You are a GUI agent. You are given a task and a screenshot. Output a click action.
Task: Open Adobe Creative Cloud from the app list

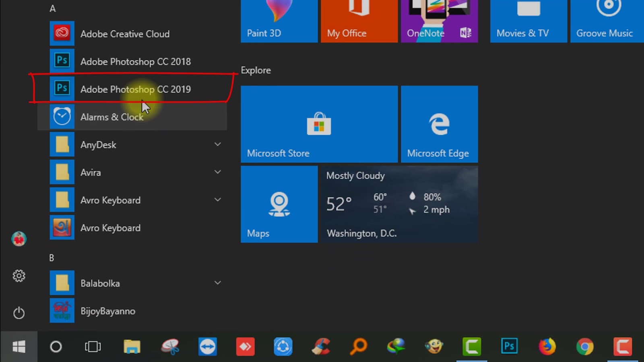pyautogui.click(x=132, y=34)
